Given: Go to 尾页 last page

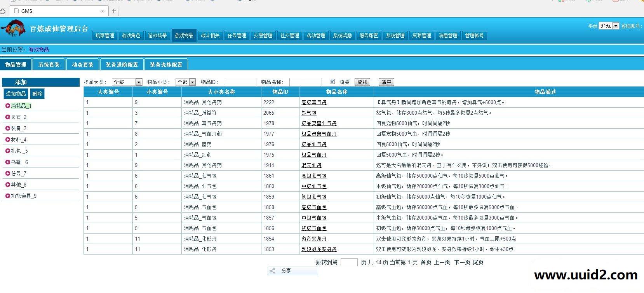Looking at the screenshot, I should (x=478, y=262).
